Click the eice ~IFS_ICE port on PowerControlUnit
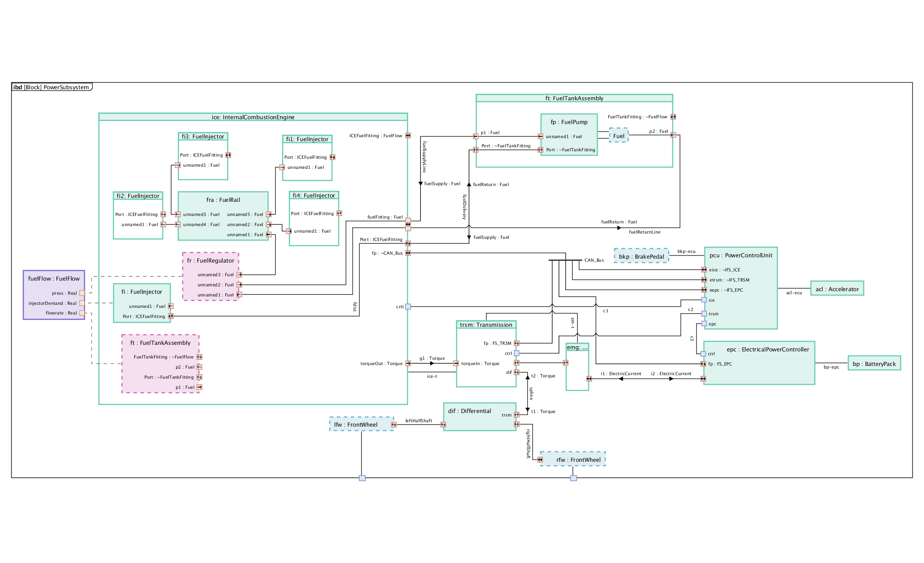Image resolution: width=924 pixels, height=563 pixels. 704,270
